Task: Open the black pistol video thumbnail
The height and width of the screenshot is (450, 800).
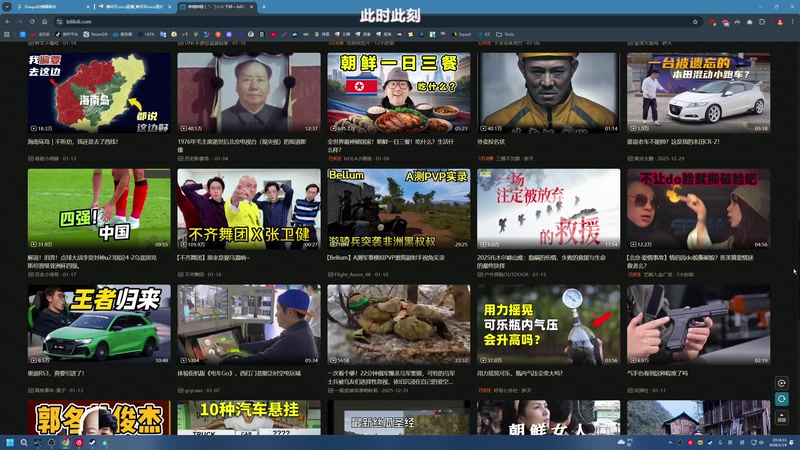Action: coord(698,324)
